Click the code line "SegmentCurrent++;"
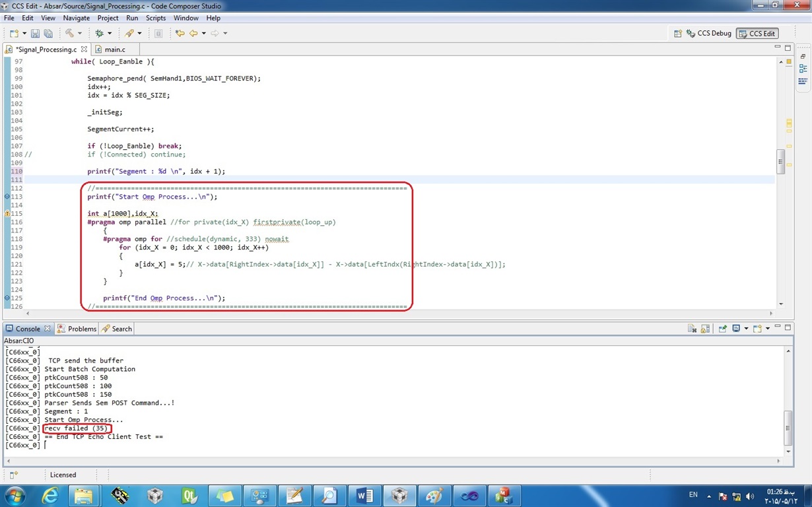This screenshot has height=507, width=812. tap(121, 129)
